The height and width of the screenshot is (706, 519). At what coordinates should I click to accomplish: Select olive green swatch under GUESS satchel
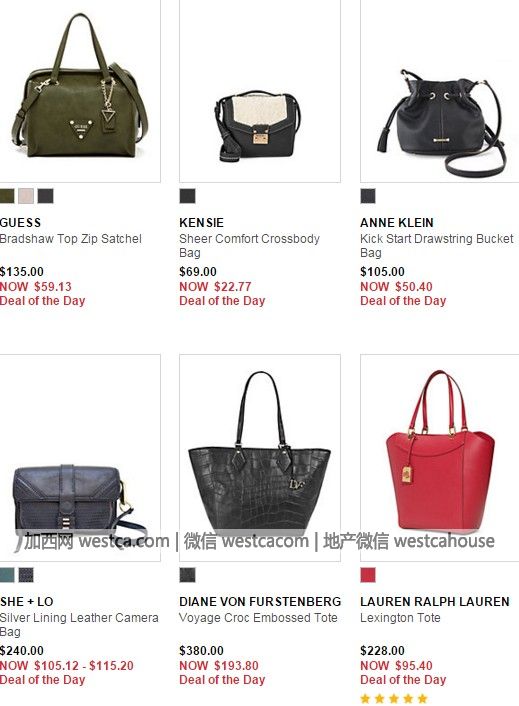click(7, 196)
